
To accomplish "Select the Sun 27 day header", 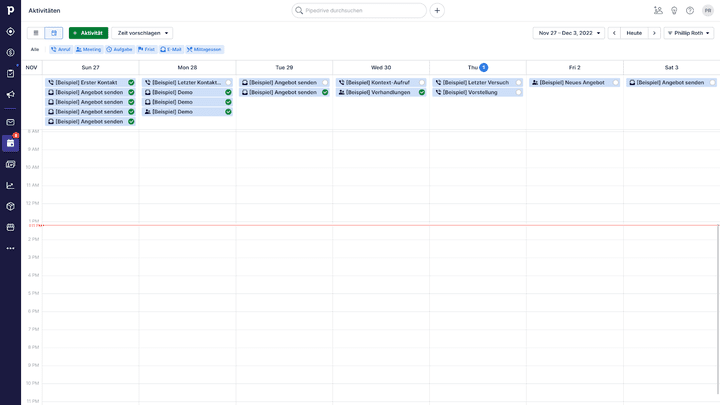I will [90, 68].
